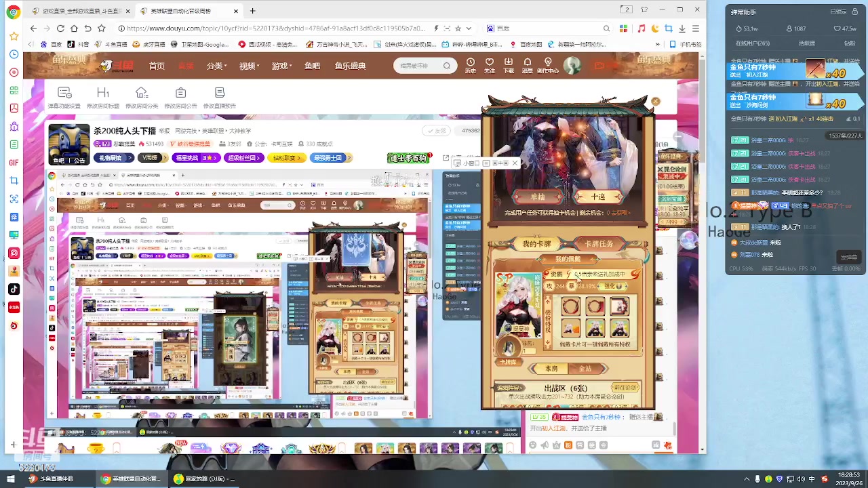Click the sidebar crop screenshot icon

tap(14, 181)
